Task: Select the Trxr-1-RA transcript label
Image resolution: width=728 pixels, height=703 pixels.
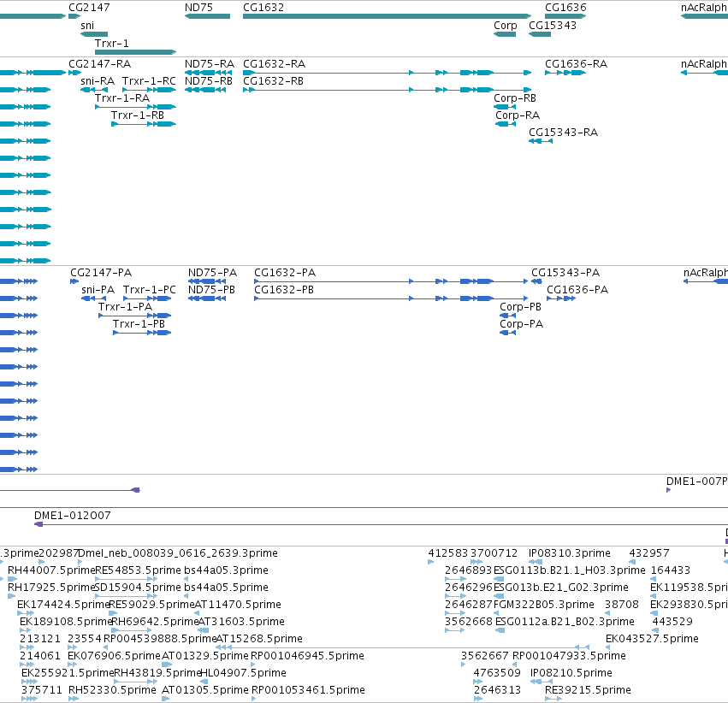Action: [x=122, y=98]
